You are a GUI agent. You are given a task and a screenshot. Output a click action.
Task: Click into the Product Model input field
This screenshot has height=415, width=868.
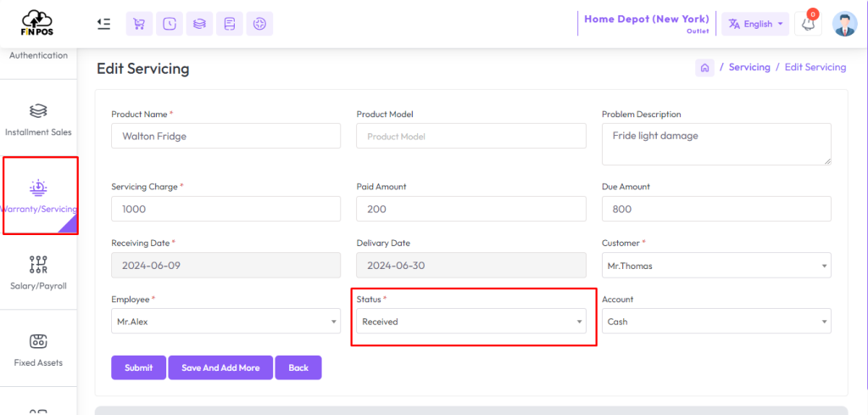pos(471,136)
